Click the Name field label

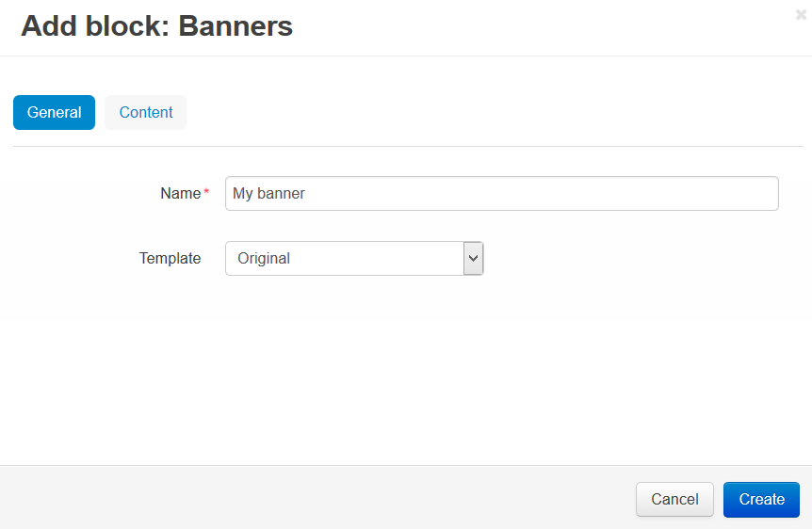180,194
